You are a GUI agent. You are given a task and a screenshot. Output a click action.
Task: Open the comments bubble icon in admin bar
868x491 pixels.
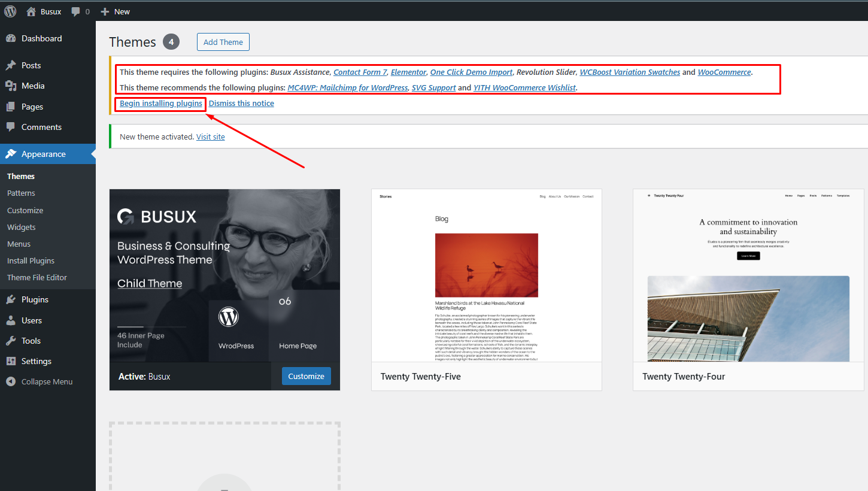(x=75, y=11)
